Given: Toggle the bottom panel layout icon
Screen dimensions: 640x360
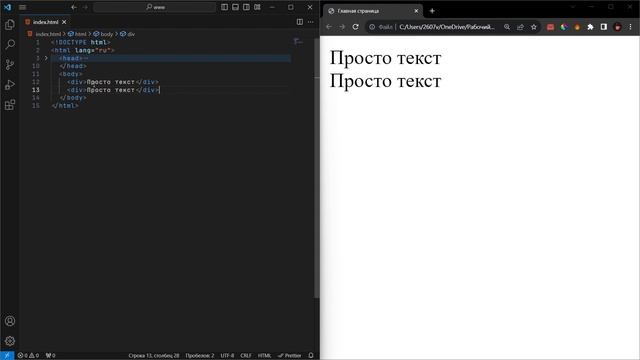Looking at the screenshot, I should coord(236,7).
